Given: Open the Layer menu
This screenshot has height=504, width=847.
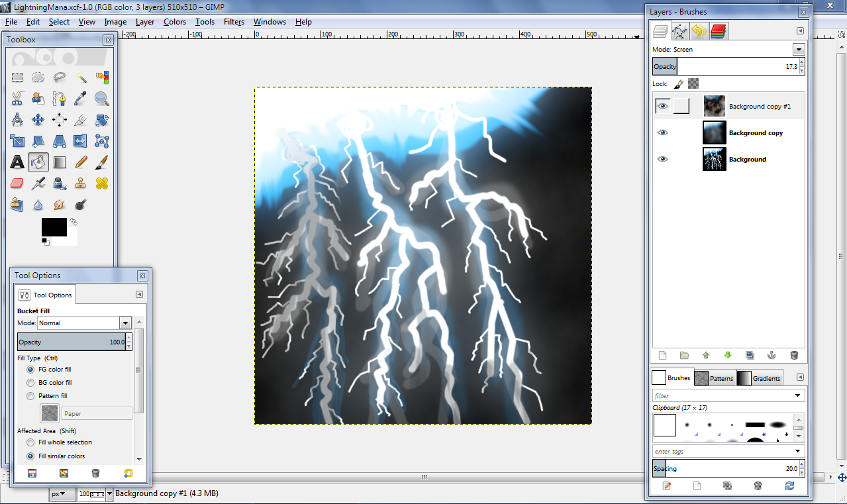Looking at the screenshot, I should (x=145, y=22).
